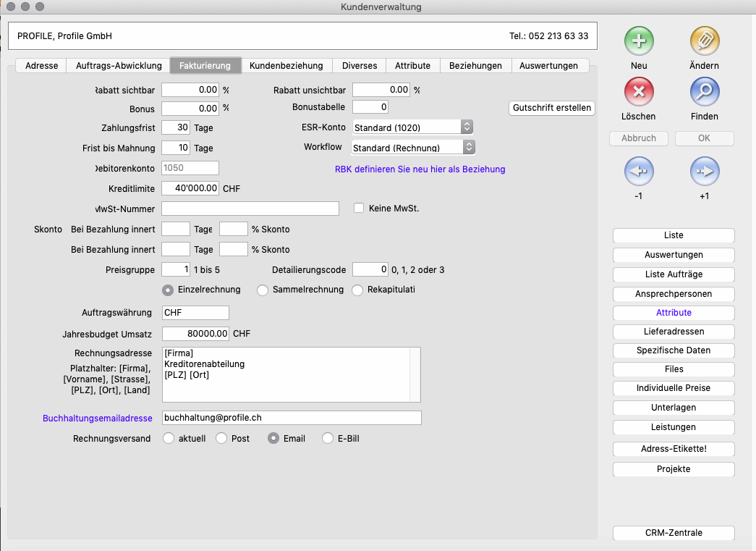Click the Buchhaltungsemailadresse blue label
The width and height of the screenshot is (756, 551).
98,418
